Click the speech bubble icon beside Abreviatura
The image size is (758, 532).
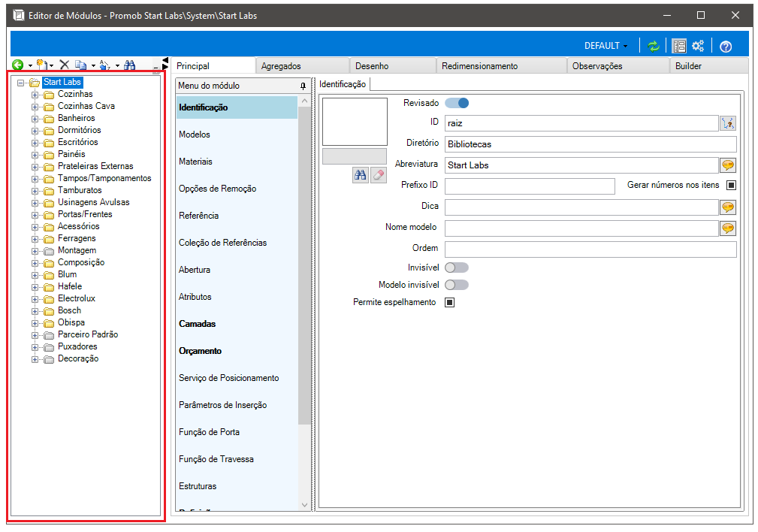[728, 165]
